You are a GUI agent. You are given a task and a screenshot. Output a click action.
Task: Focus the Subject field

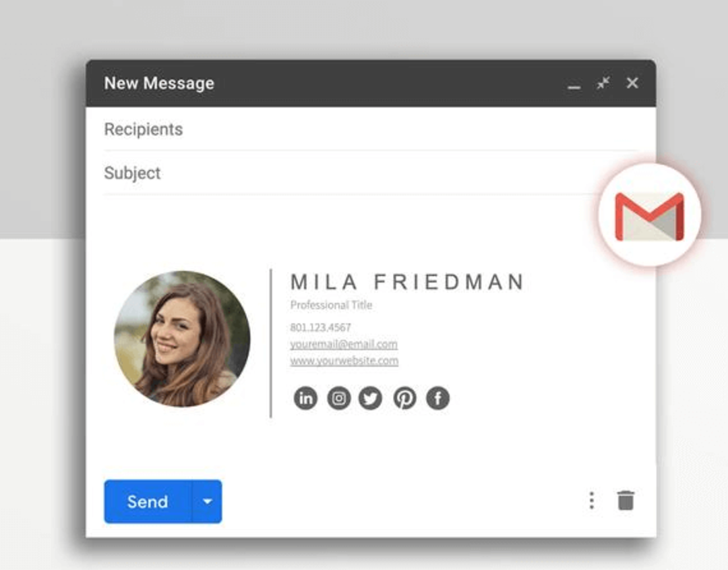[x=371, y=173]
